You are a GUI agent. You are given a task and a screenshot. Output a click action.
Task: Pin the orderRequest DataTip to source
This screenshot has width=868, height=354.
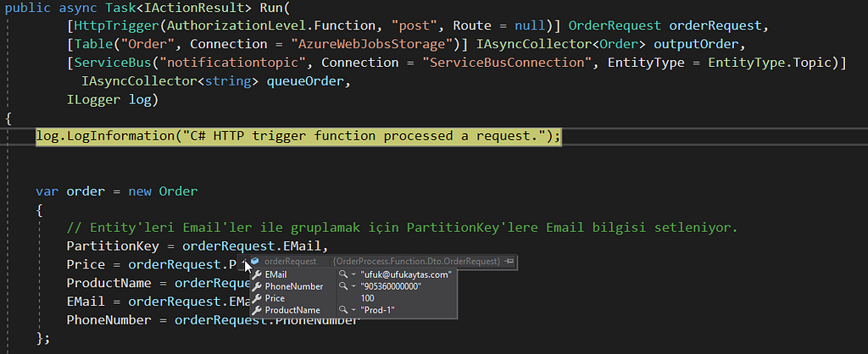click(509, 261)
